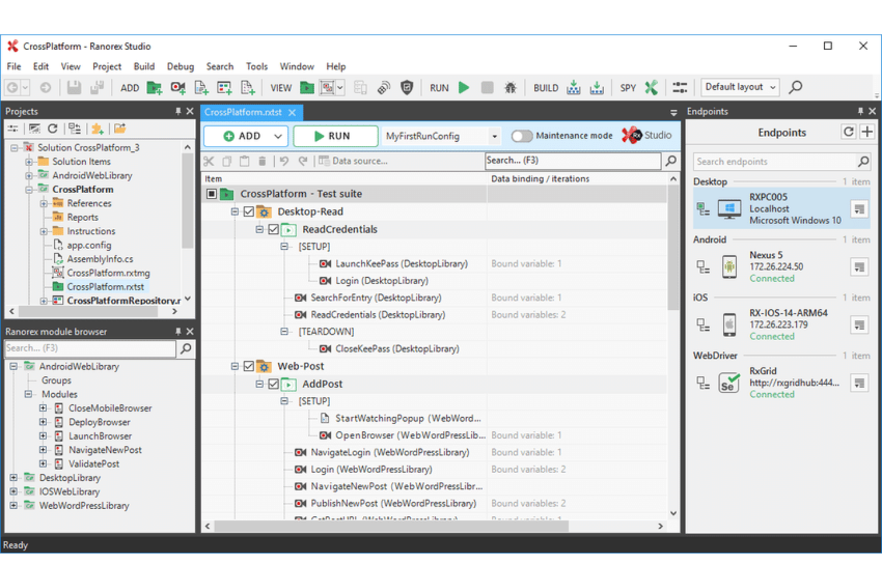Click the Debug bug icon in the toolbar

(x=510, y=87)
